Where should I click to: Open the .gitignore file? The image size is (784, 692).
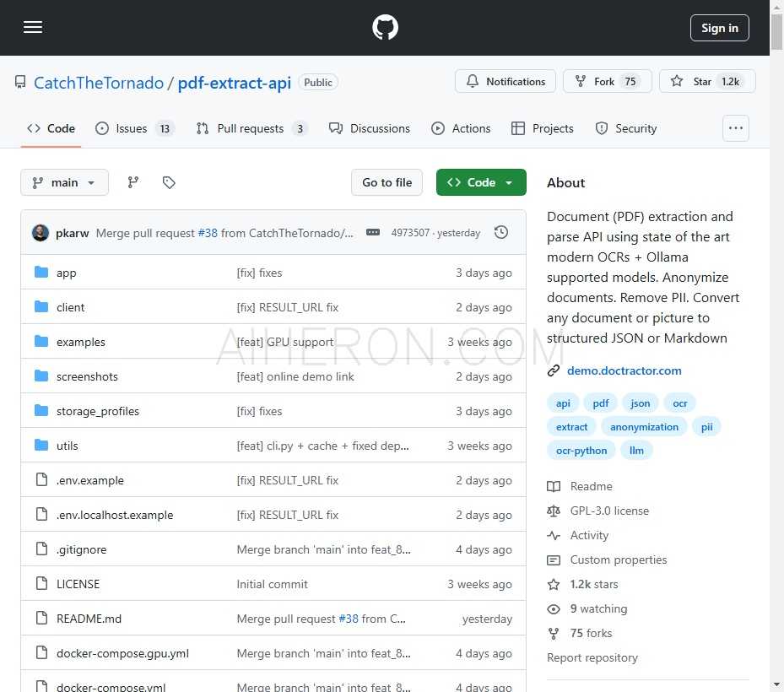point(81,549)
